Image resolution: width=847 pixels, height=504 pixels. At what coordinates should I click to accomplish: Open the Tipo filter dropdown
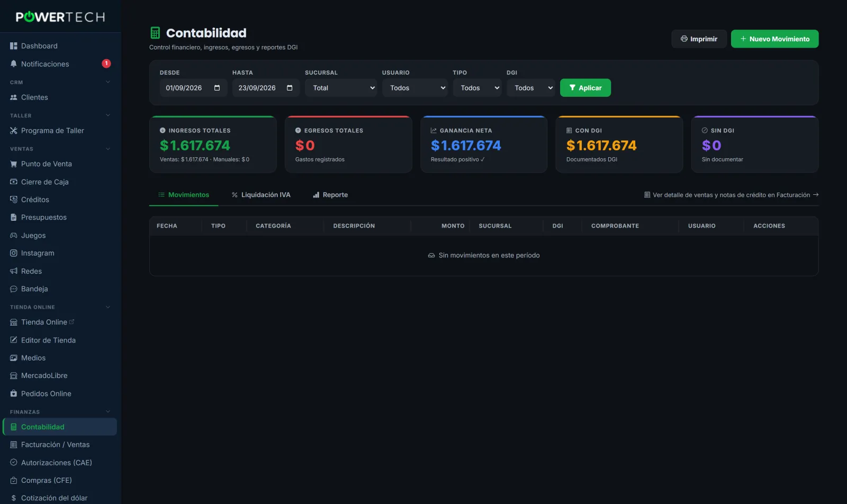[x=477, y=88]
